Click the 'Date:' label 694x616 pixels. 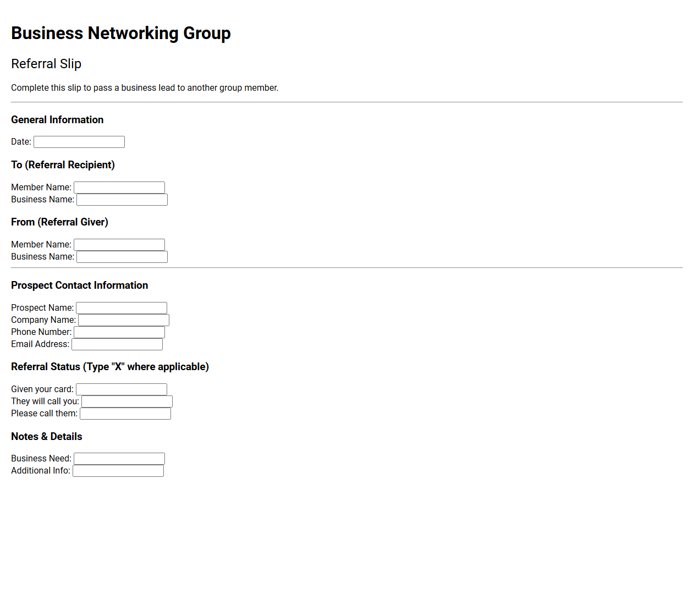point(21,142)
